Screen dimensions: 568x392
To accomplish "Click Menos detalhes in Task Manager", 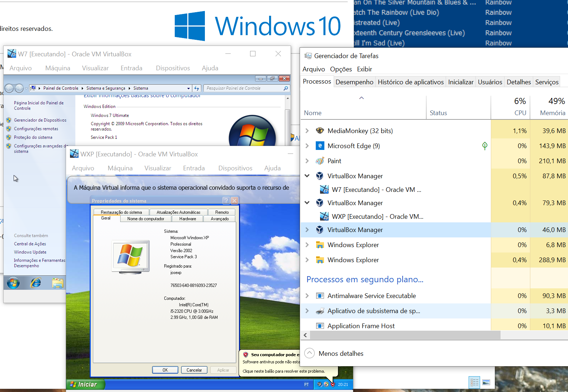I will point(341,354).
